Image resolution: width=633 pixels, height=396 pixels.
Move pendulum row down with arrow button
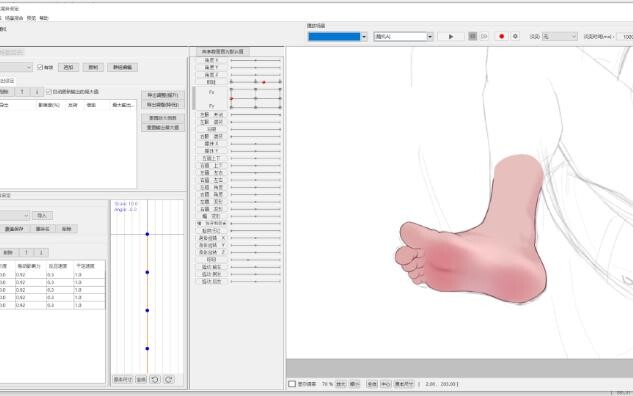pos(41,253)
